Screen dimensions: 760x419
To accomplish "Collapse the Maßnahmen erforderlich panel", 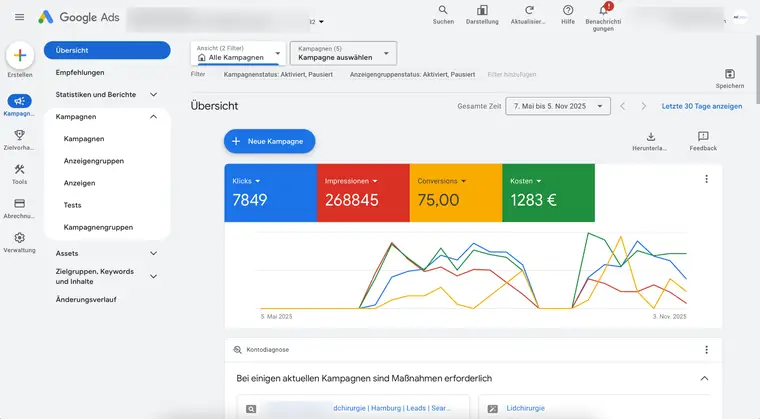I will click(x=704, y=378).
